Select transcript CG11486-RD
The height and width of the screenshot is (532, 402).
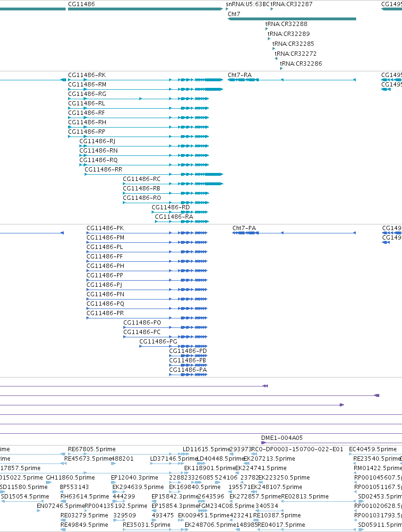click(171, 208)
